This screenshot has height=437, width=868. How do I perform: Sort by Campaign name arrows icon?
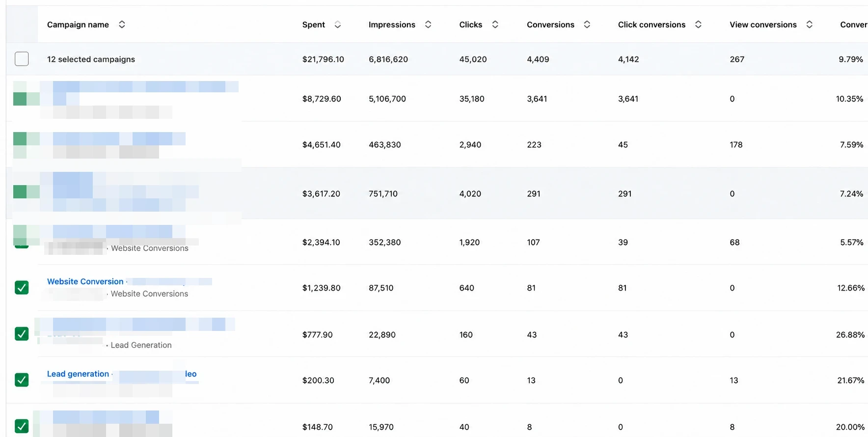click(122, 25)
